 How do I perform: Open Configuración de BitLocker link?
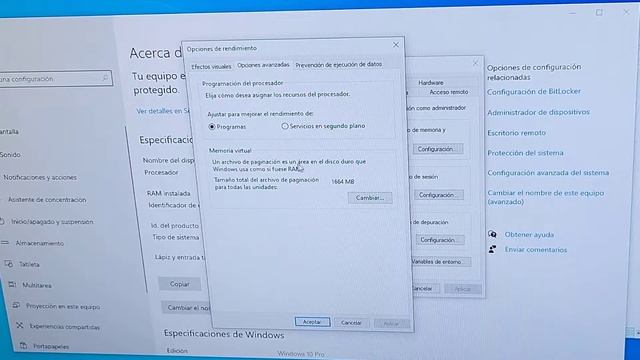point(533,91)
